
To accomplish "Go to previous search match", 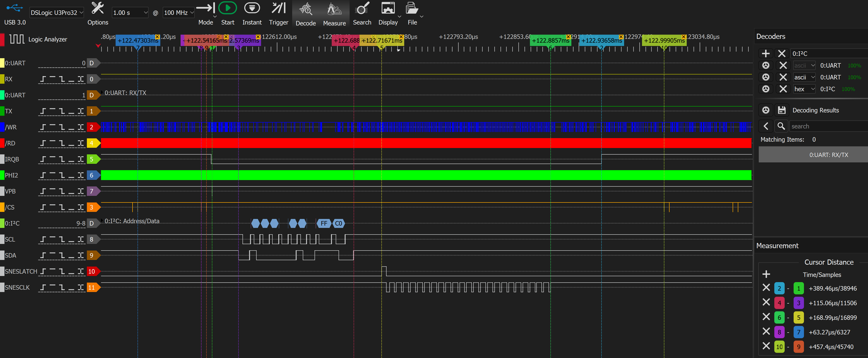I will tap(766, 126).
